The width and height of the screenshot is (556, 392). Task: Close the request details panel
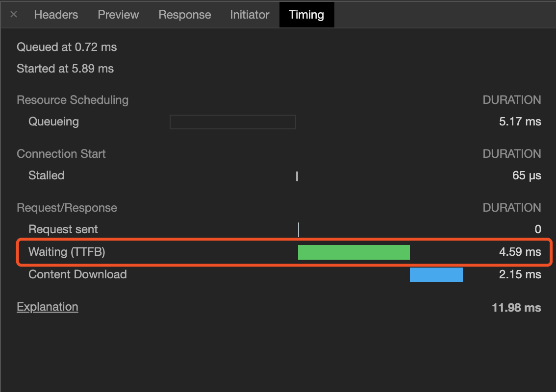[x=14, y=15]
